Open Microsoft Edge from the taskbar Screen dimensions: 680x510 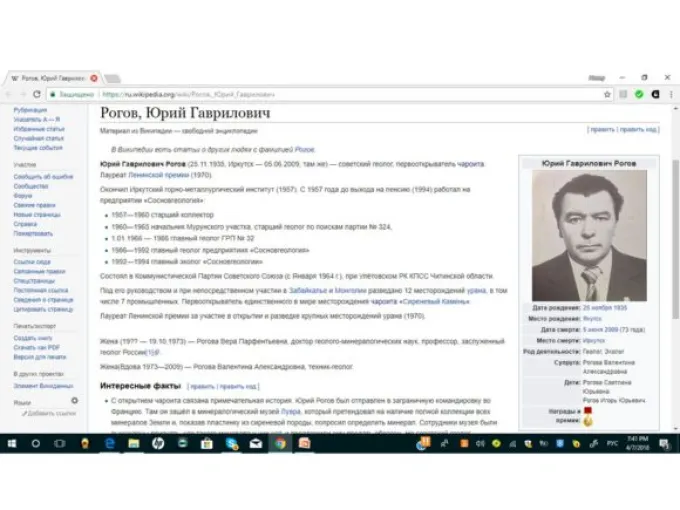pyautogui.click(x=109, y=442)
